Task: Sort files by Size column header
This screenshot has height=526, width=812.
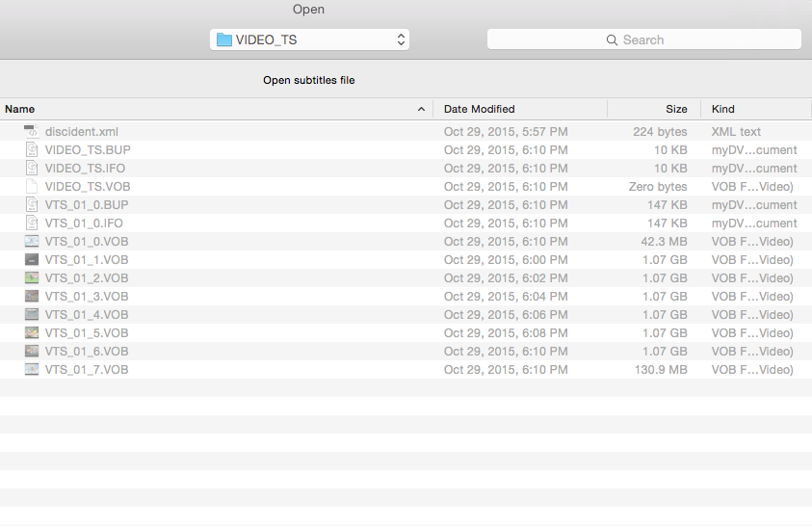Action: 676,110
